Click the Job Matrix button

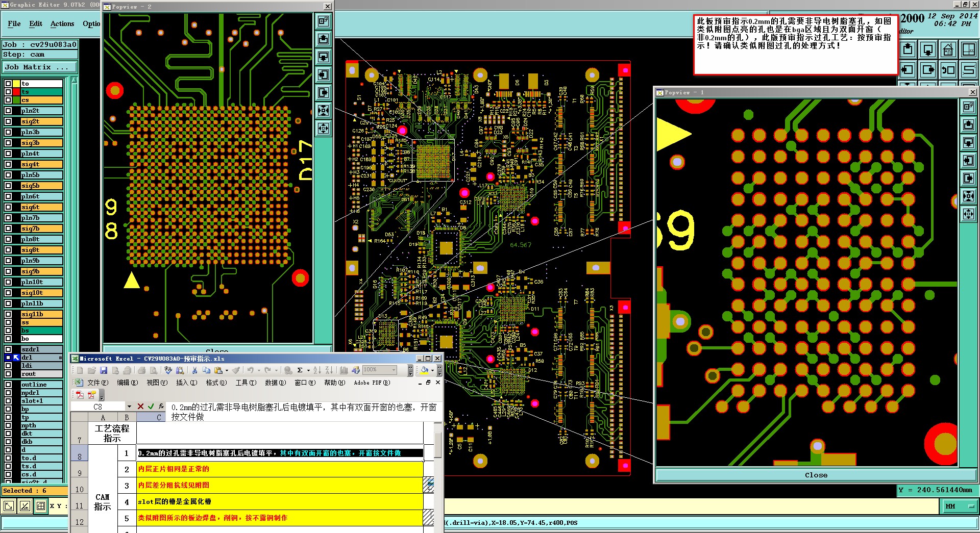40,67
